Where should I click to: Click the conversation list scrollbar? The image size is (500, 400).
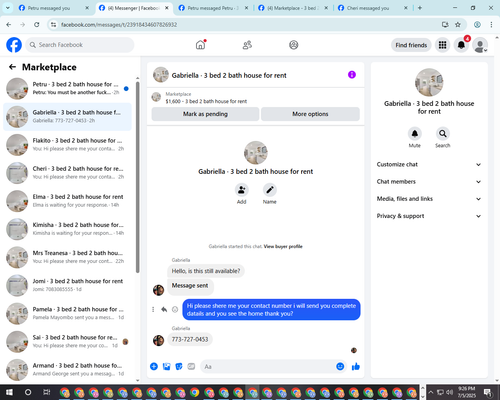[138, 177]
